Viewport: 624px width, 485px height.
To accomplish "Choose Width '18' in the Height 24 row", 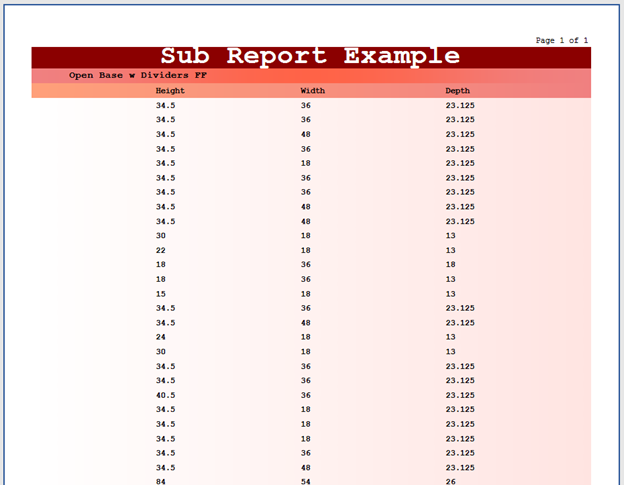I will click(x=305, y=337).
